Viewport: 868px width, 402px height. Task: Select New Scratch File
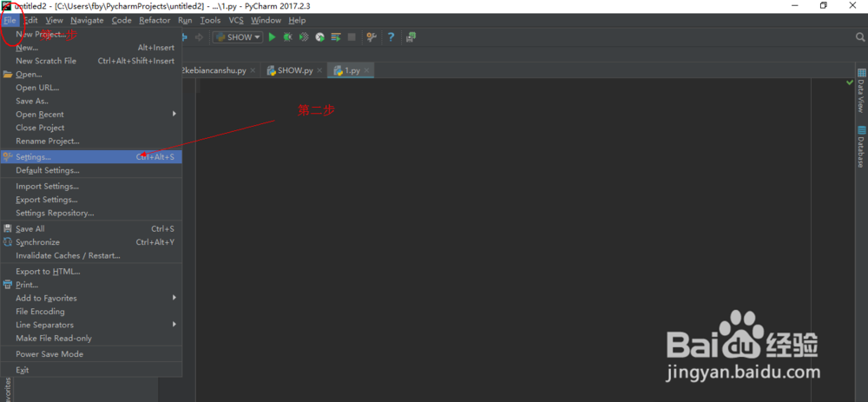pos(91,61)
